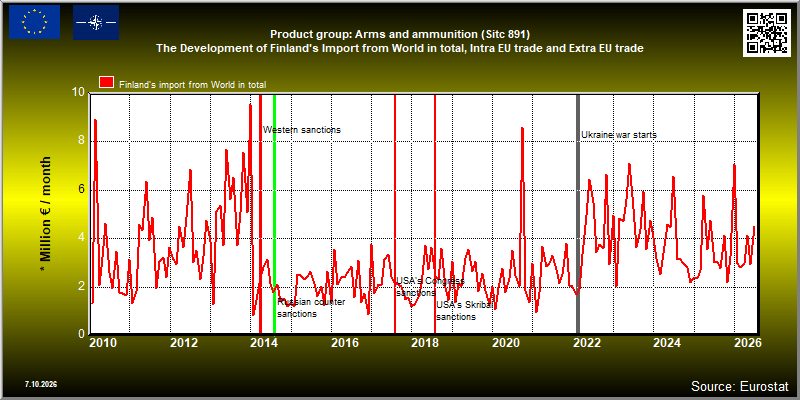Click the NATO flag icon
The height and width of the screenshot is (400, 800).
coord(96,22)
